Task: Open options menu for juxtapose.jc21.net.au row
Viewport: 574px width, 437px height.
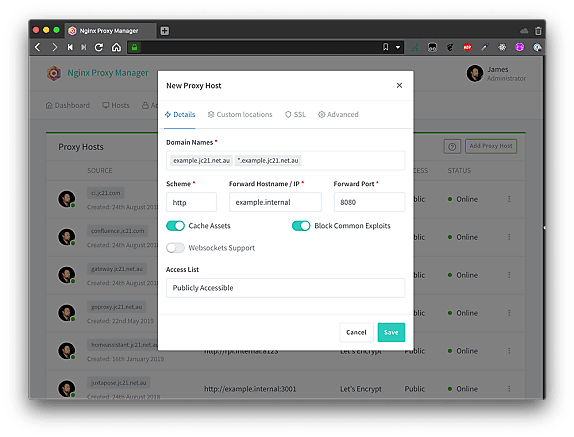Action: coord(509,389)
